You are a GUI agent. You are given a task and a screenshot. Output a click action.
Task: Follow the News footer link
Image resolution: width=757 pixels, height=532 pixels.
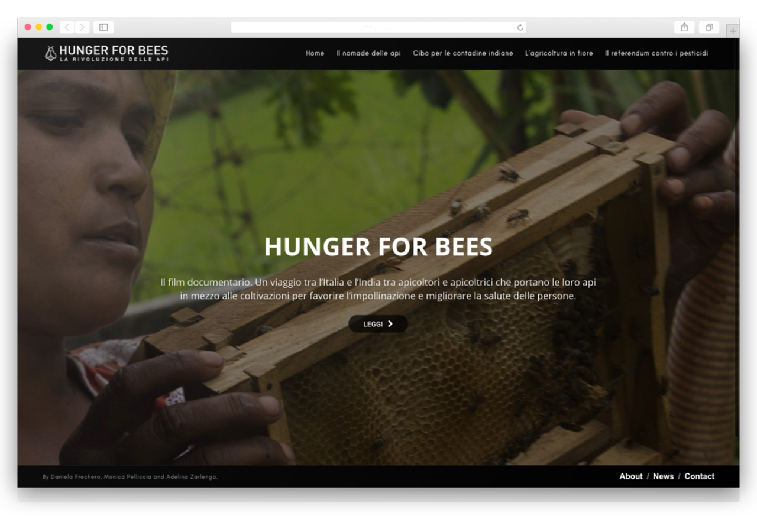pyautogui.click(x=664, y=476)
